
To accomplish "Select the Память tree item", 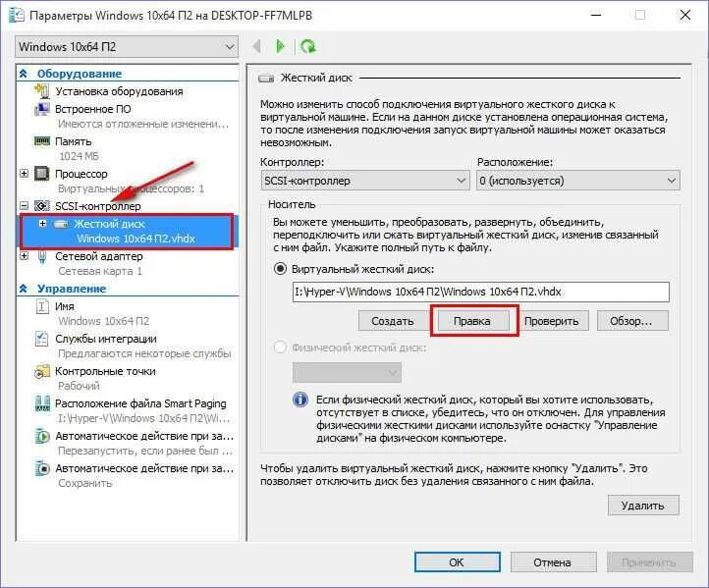I will [74, 141].
